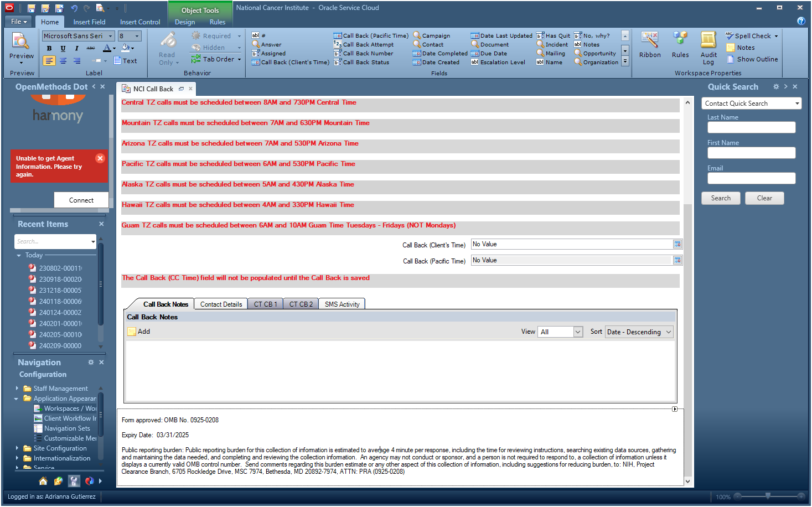Screen dimensions: 812x507
Task: Apply italic formatting to label
Action: (76, 49)
